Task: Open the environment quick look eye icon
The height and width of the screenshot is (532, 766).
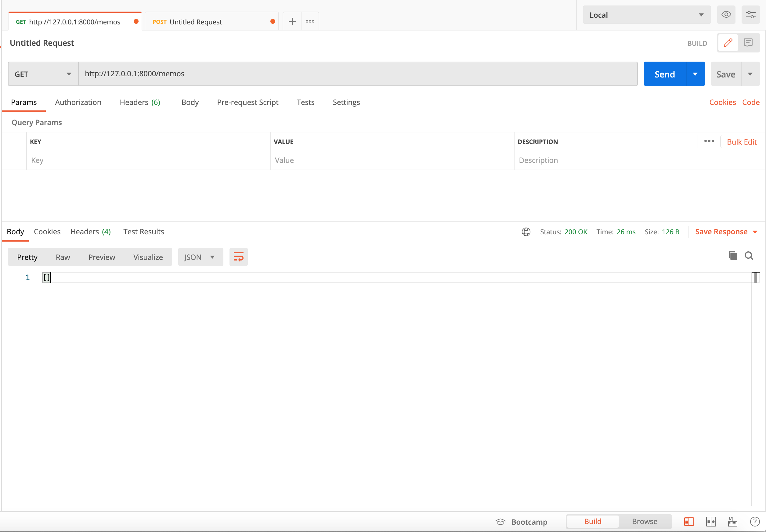Action: click(726, 15)
